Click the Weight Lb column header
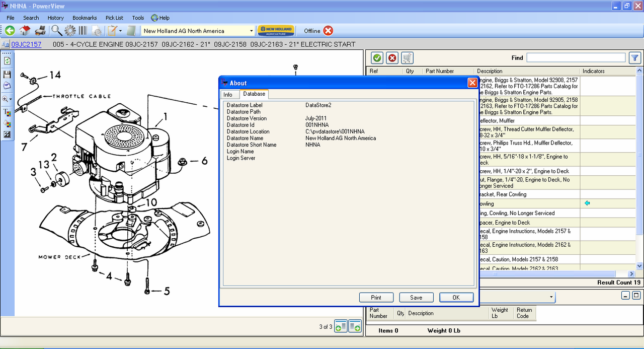 (500, 313)
